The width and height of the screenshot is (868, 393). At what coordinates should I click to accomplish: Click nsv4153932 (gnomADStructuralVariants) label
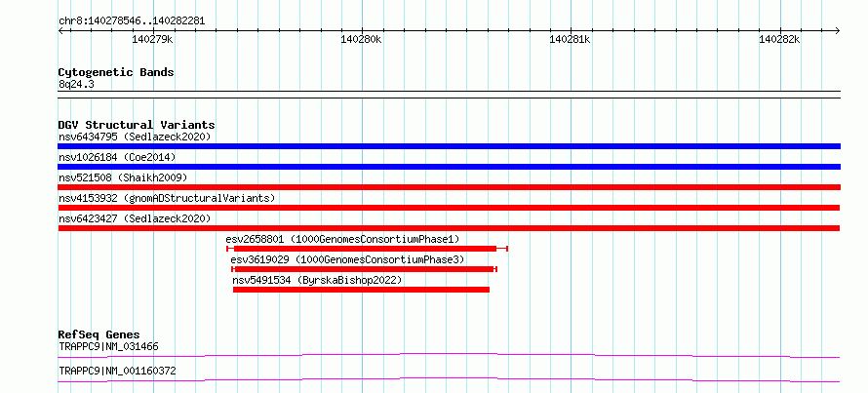[167, 198]
